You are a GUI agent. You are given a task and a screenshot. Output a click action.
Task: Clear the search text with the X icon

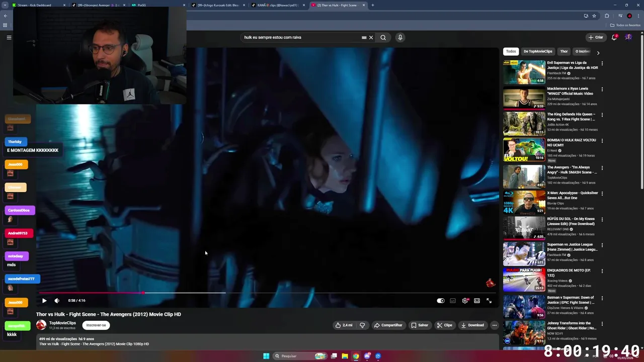pos(371,37)
